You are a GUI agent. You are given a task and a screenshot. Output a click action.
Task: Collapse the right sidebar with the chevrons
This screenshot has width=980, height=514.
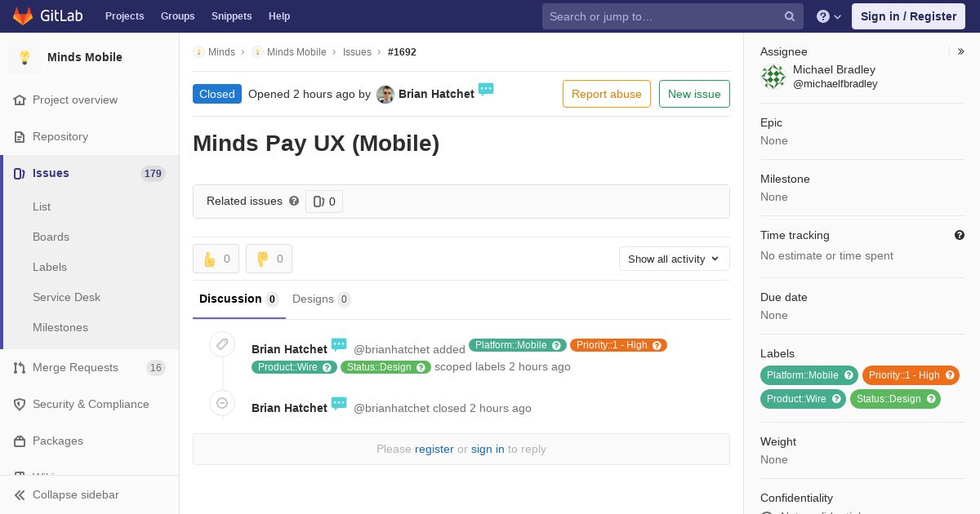tap(961, 51)
